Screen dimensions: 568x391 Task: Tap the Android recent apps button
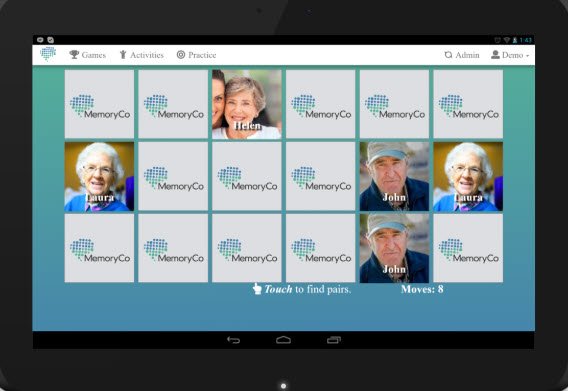click(334, 340)
